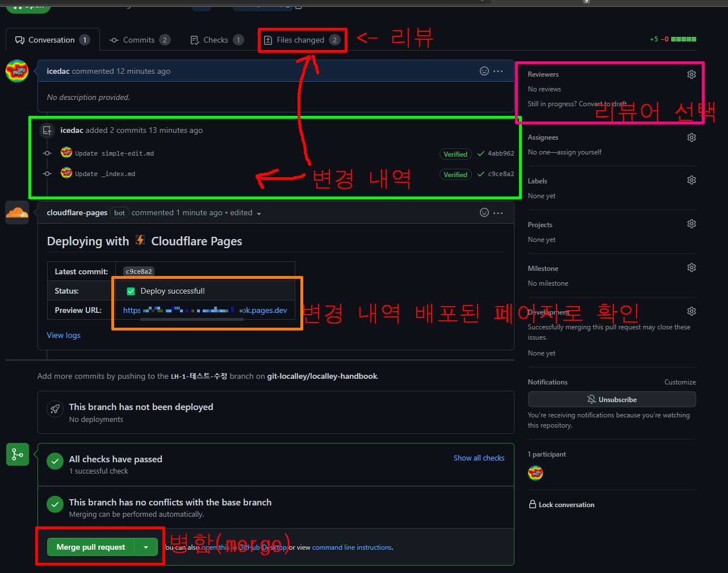Click the Projects gear icon
This screenshot has height=573, width=728.
point(691,224)
